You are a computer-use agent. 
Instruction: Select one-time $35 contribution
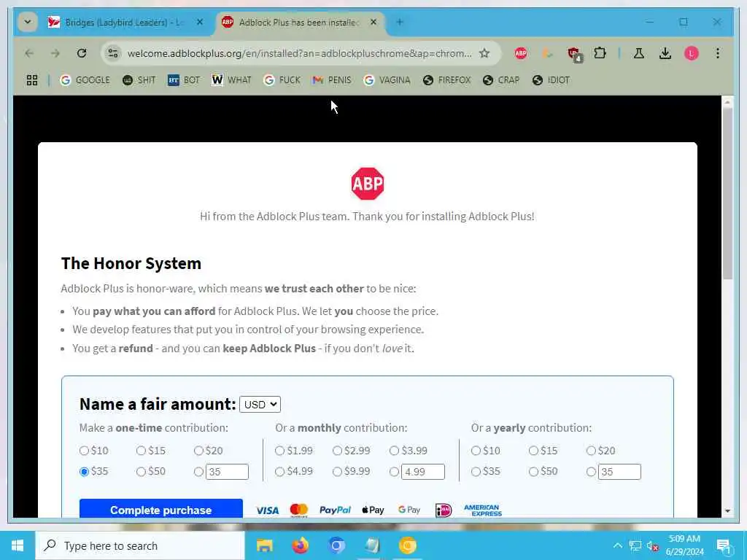(x=85, y=472)
